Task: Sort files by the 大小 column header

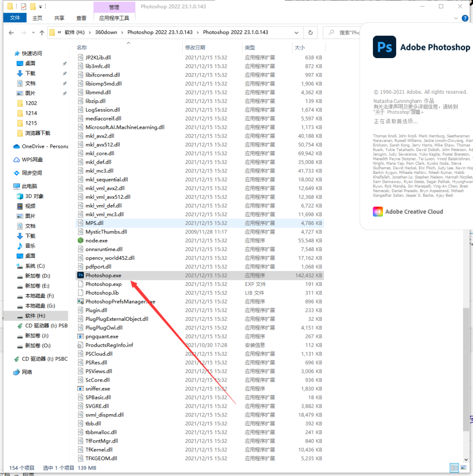Action: coord(299,47)
